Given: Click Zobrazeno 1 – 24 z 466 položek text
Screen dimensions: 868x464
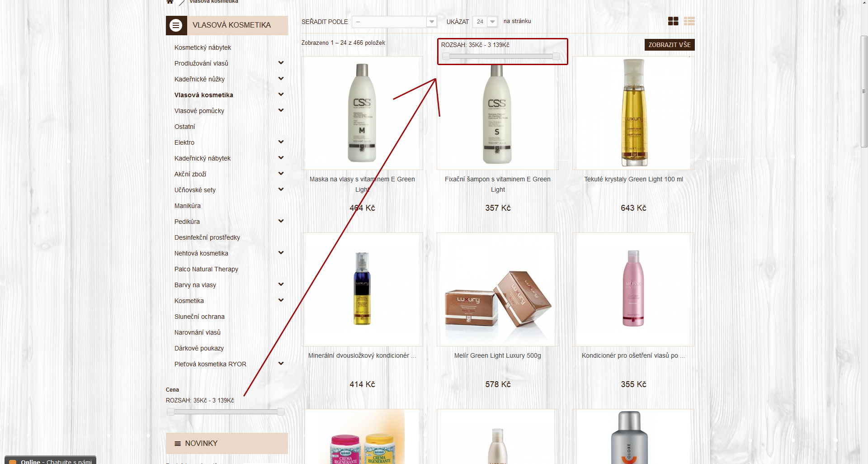Looking at the screenshot, I should [343, 43].
